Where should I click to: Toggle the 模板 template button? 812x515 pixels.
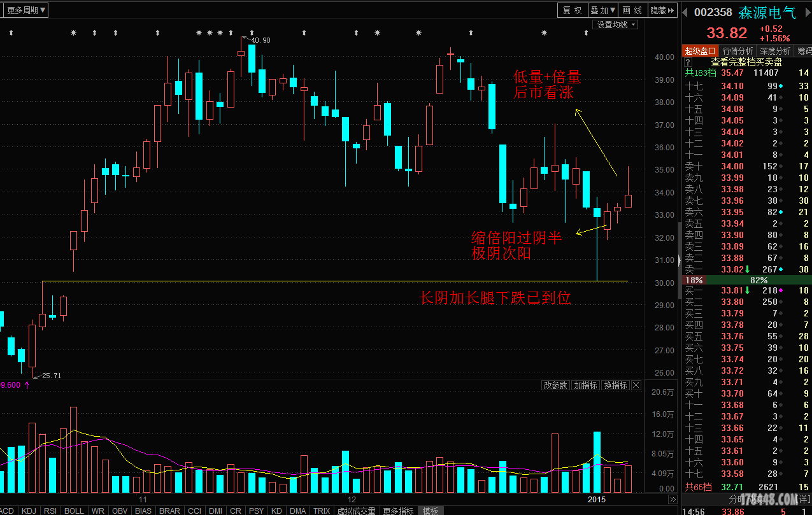(431, 511)
